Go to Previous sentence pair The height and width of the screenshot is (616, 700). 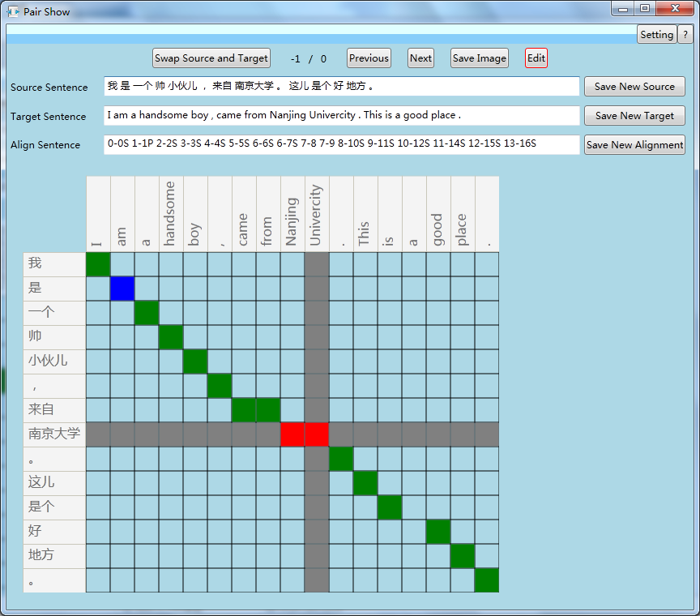(369, 58)
